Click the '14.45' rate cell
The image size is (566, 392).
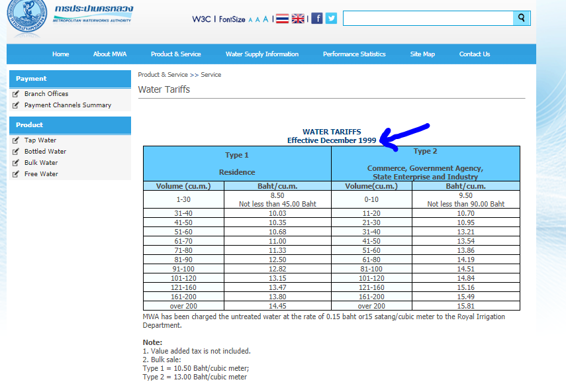(277, 306)
